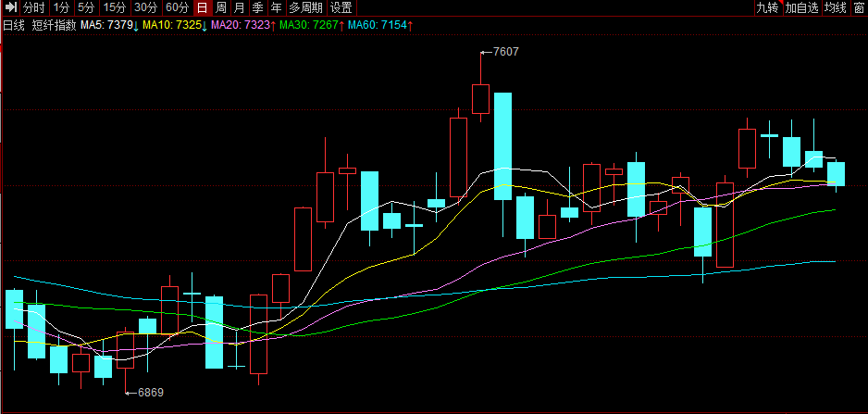Click the tall cyan candlestick below the 7607 high
Image resolution: width=868 pixels, height=414 pixels.
tap(502, 145)
